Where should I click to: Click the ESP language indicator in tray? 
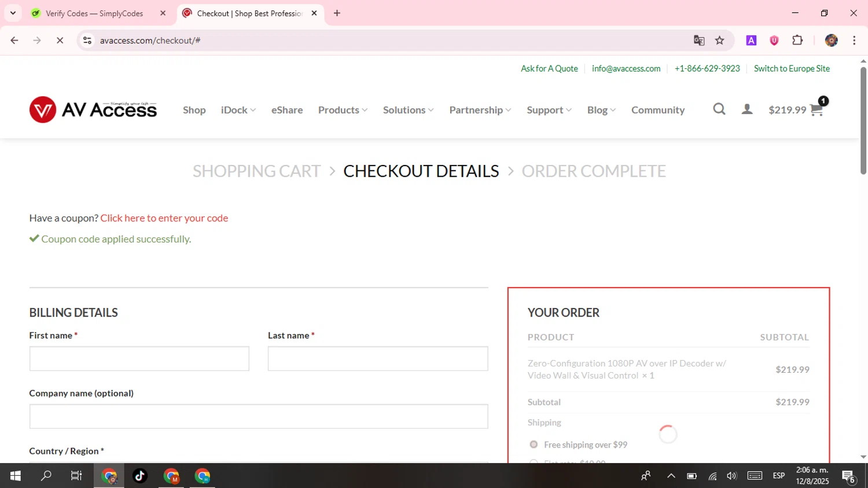pyautogui.click(x=779, y=476)
